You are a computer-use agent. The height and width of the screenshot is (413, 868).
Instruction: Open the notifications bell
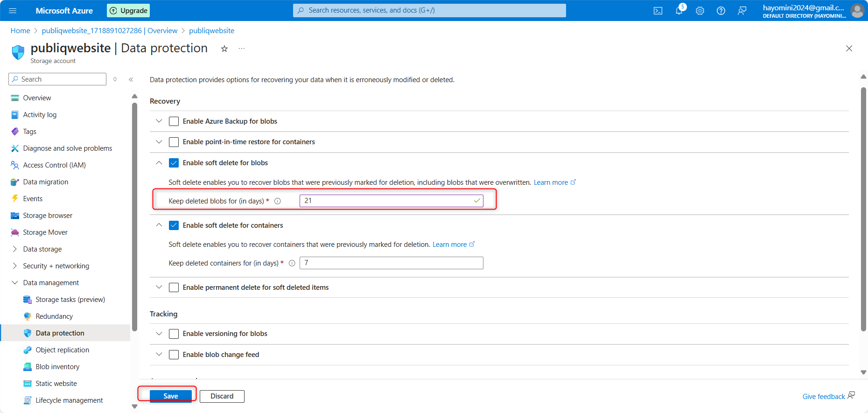point(679,11)
